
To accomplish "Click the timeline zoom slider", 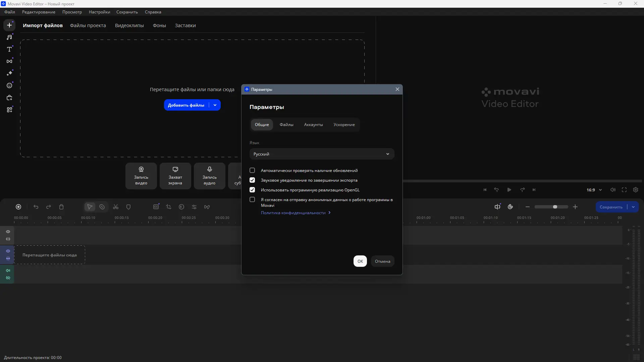I will coord(551,207).
